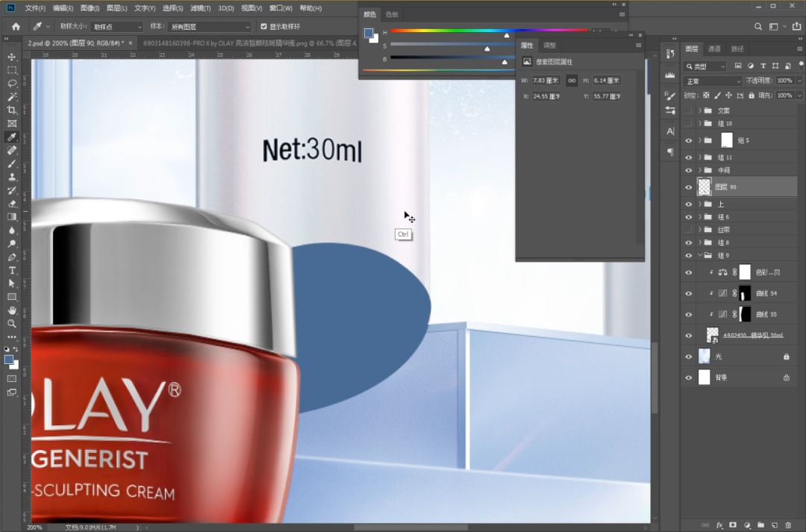Select the Horizontal Type tool

point(12,270)
